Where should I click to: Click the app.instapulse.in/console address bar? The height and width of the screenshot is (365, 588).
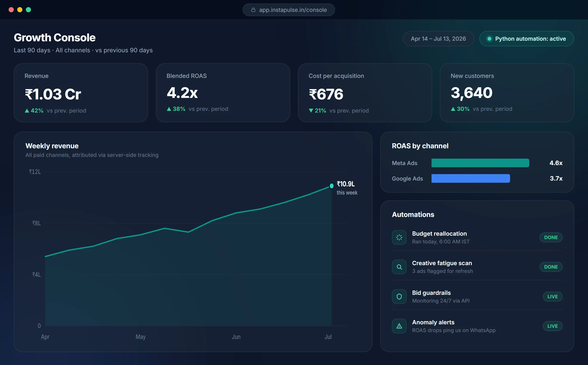(x=288, y=10)
